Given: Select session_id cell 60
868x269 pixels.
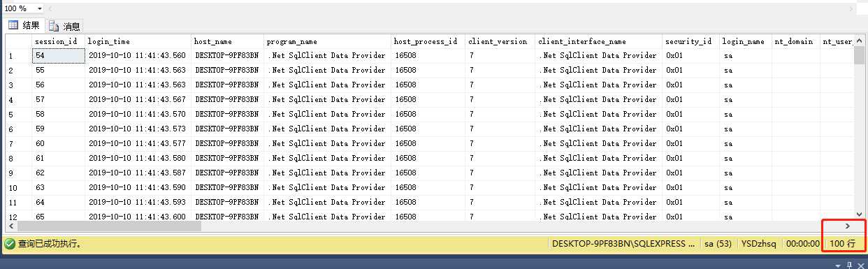Looking at the screenshot, I should pyautogui.click(x=58, y=143).
